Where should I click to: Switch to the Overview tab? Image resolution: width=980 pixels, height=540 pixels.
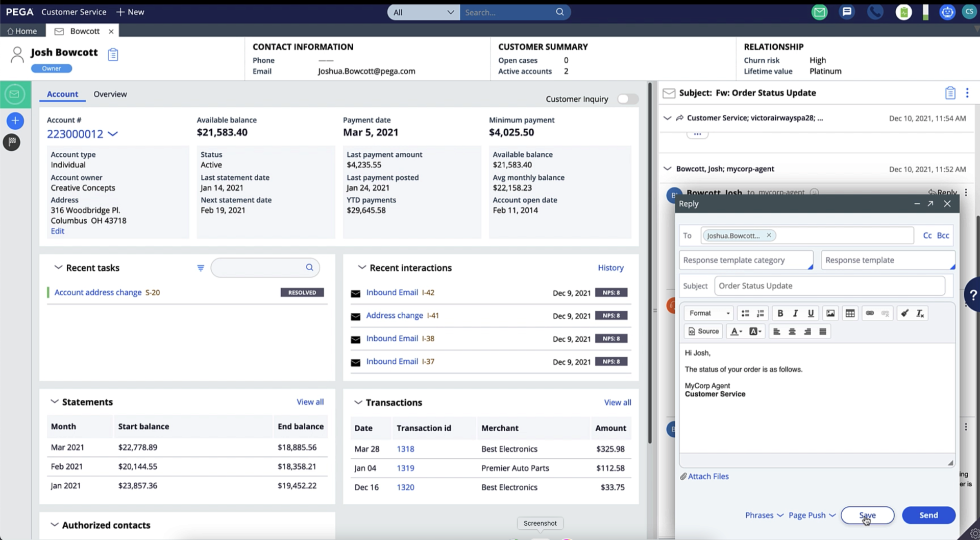coord(110,94)
